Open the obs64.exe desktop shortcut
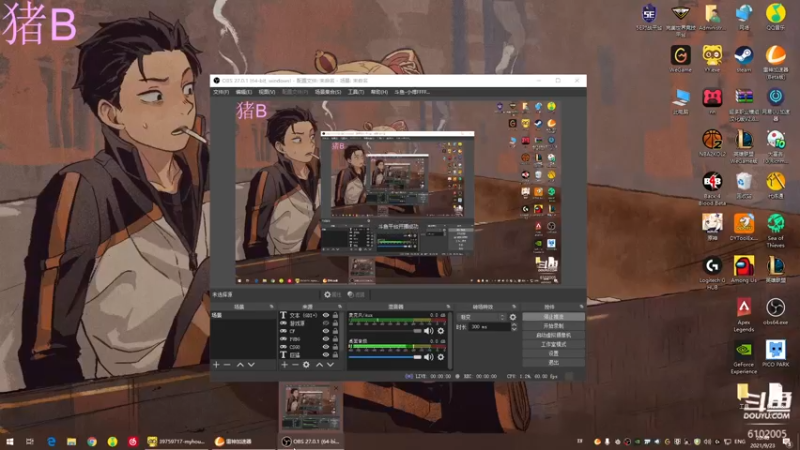Image resolution: width=800 pixels, height=450 pixels. coord(776,312)
